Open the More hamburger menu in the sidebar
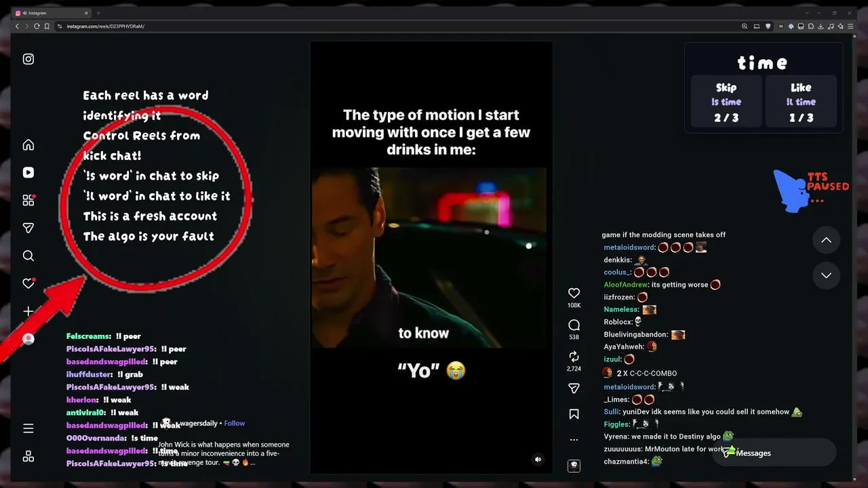The height and width of the screenshot is (488, 868). 28,428
